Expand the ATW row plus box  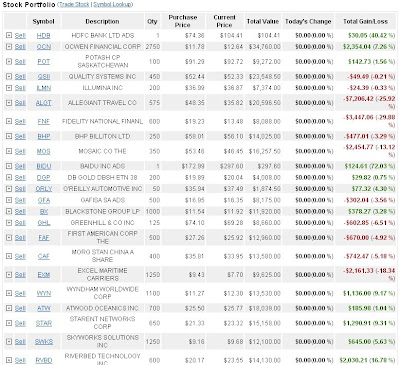coord(9,308)
